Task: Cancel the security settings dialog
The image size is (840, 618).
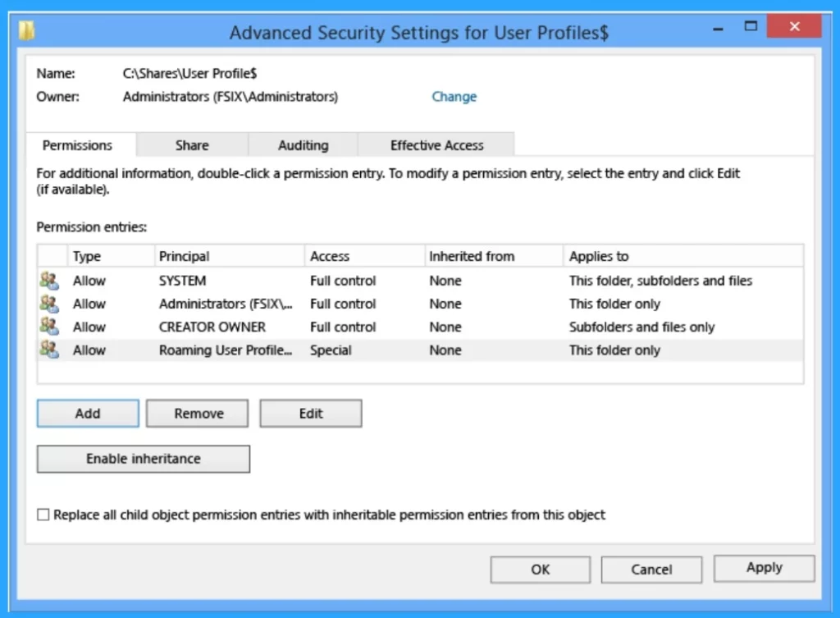Action: coord(651,570)
